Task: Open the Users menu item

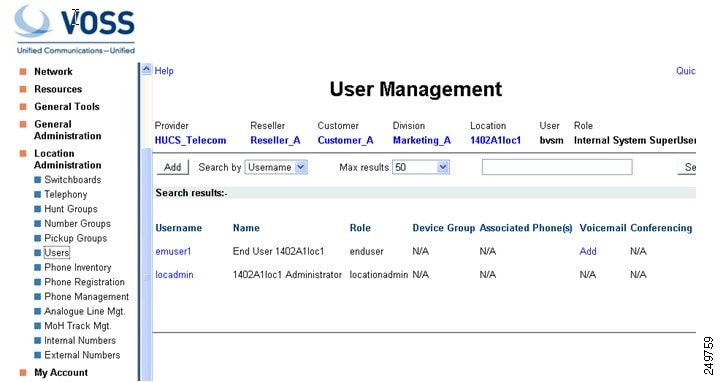Action: click(57, 253)
